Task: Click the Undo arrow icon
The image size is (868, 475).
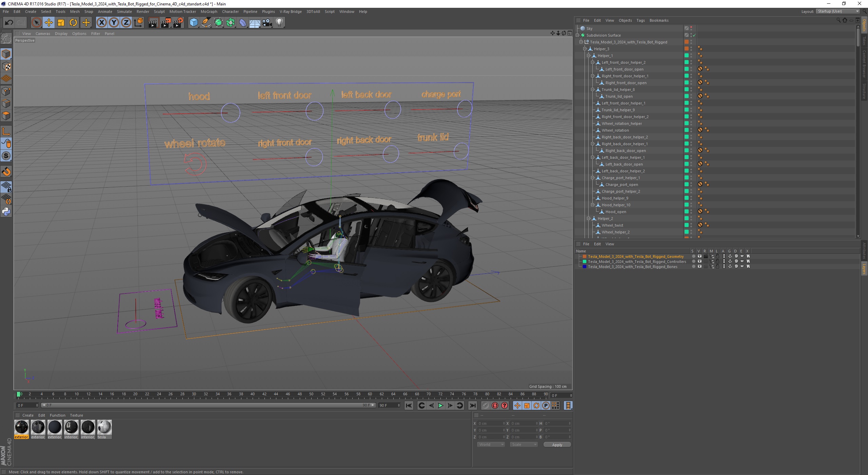Action: pyautogui.click(x=9, y=23)
